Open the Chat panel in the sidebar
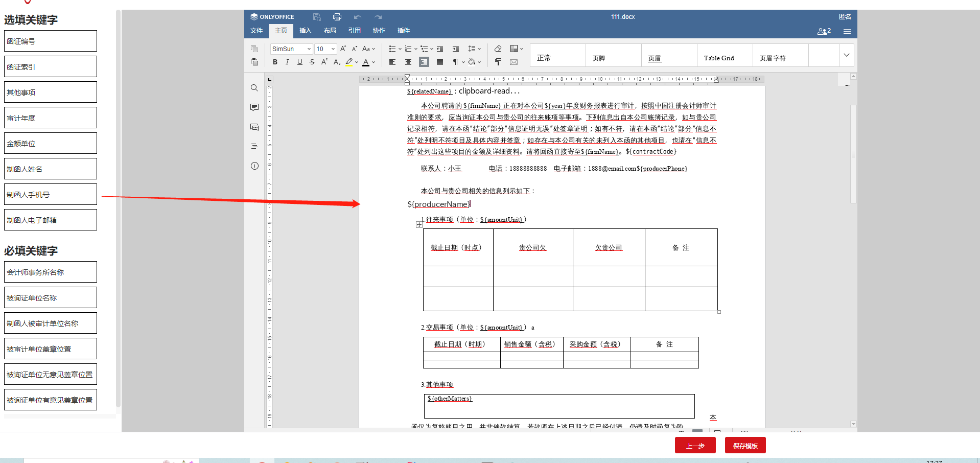The height and width of the screenshot is (463, 980). [254, 127]
